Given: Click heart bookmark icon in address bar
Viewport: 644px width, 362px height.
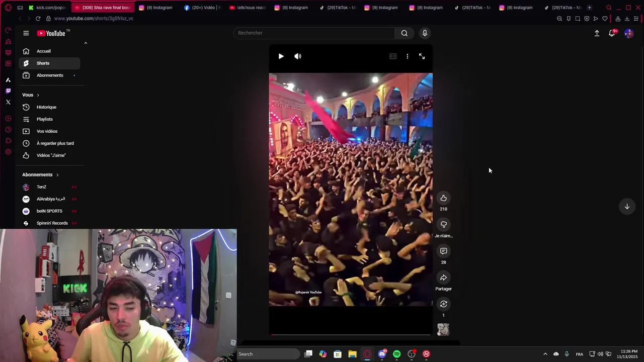Looking at the screenshot, I should click(x=605, y=19).
